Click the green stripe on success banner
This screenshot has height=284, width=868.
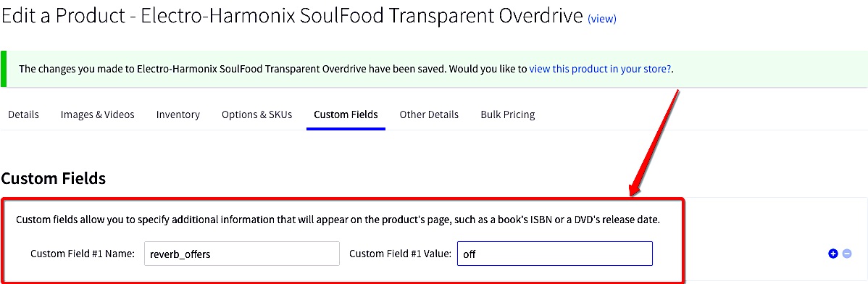[4, 69]
